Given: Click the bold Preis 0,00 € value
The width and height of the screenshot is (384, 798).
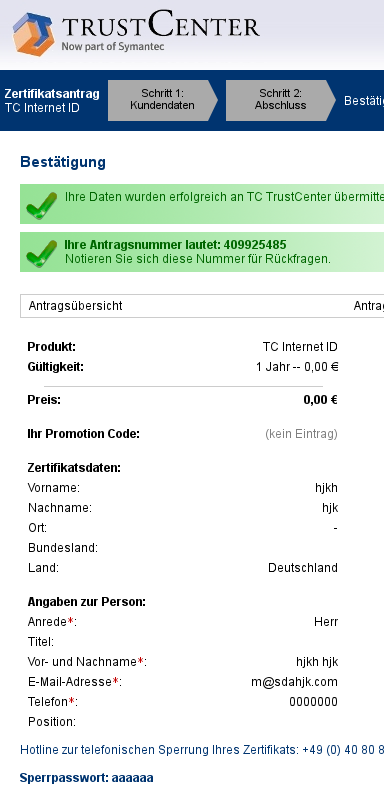Looking at the screenshot, I should pos(320,400).
